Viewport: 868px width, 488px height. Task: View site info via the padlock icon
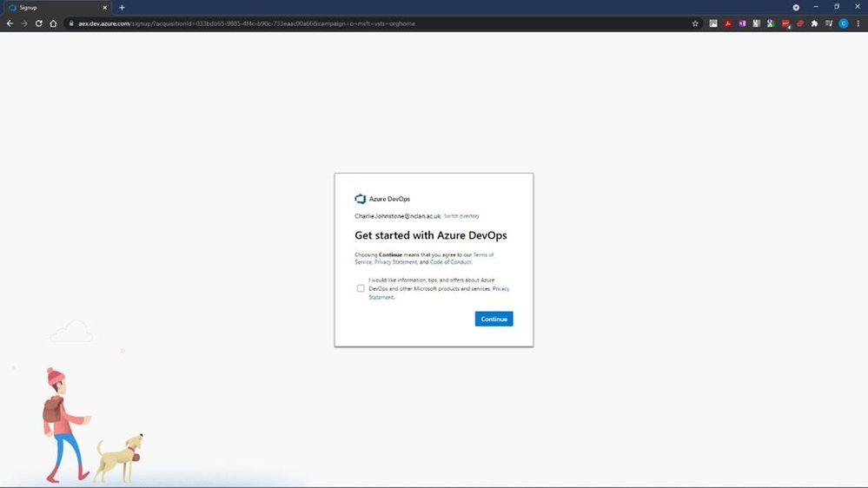click(71, 23)
